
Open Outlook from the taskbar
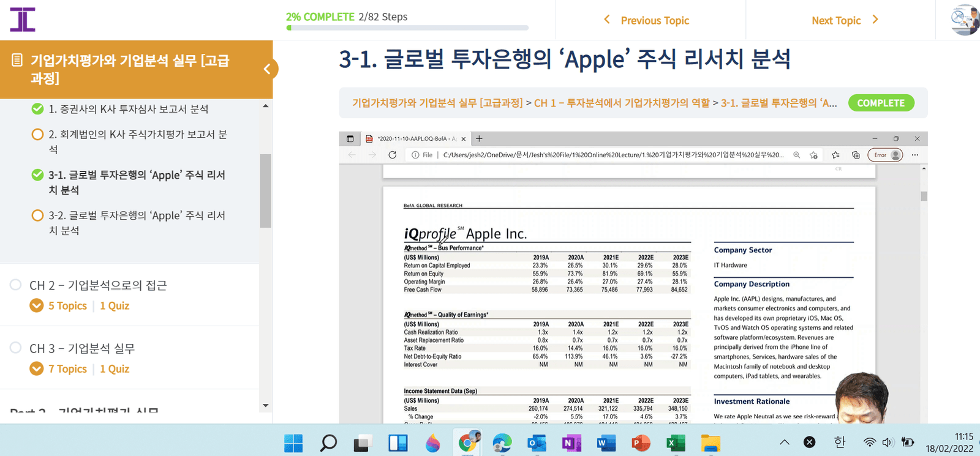537,443
